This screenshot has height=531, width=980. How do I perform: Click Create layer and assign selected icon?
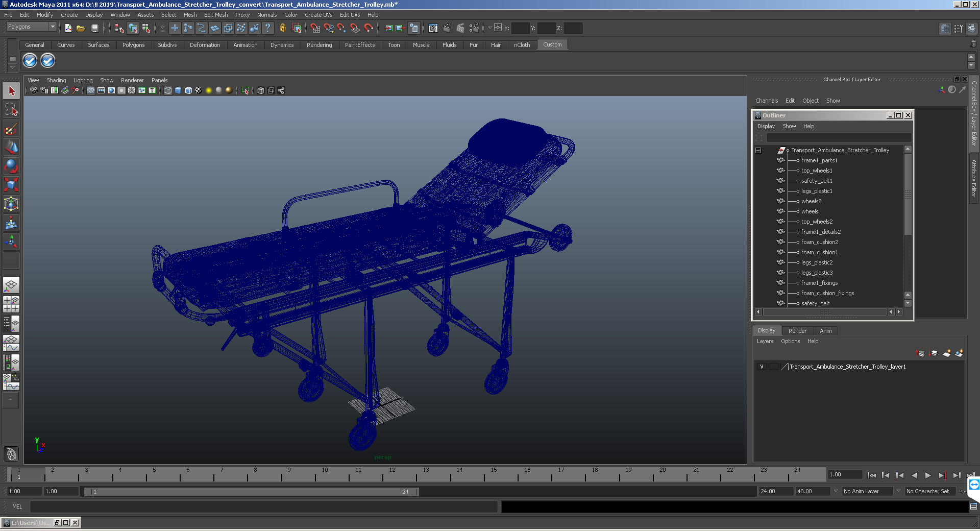959,353
